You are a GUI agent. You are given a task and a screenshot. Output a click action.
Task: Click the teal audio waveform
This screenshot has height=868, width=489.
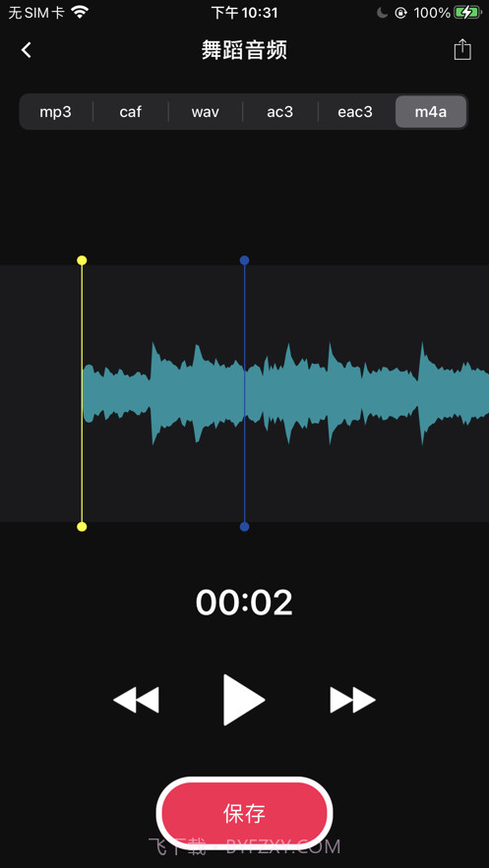click(x=285, y=393)
